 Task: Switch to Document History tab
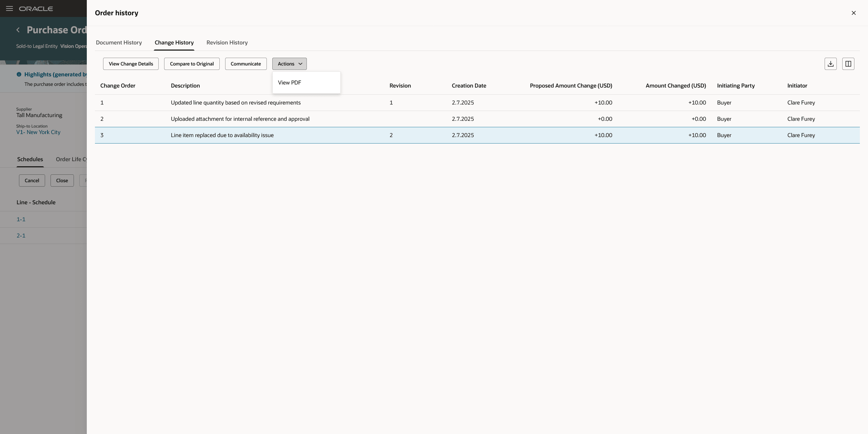[x=119, y=42]
